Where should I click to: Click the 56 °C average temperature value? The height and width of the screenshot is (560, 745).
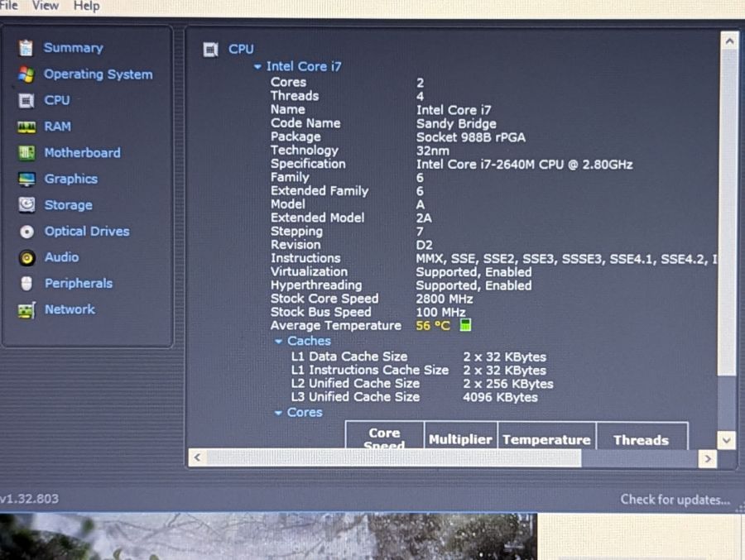(433, 326)
